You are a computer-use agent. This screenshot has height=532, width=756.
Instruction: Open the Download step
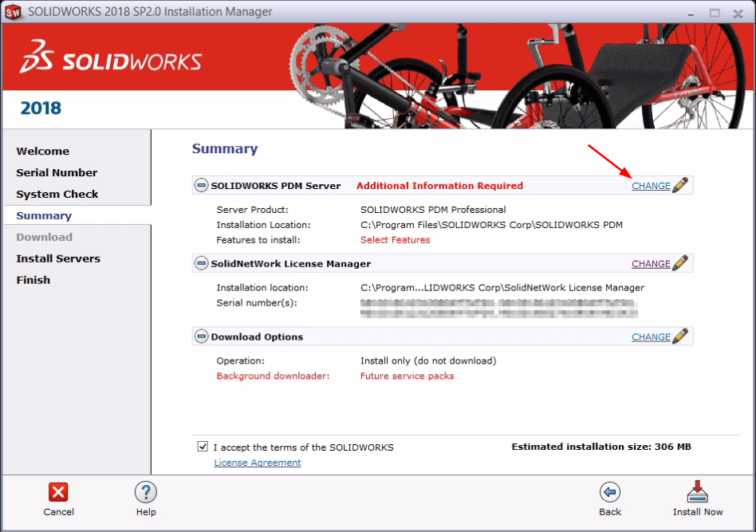[45, 237]
